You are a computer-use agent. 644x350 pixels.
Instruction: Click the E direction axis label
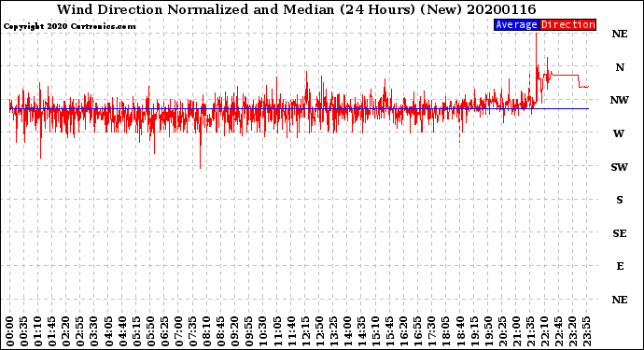point(620,266)
